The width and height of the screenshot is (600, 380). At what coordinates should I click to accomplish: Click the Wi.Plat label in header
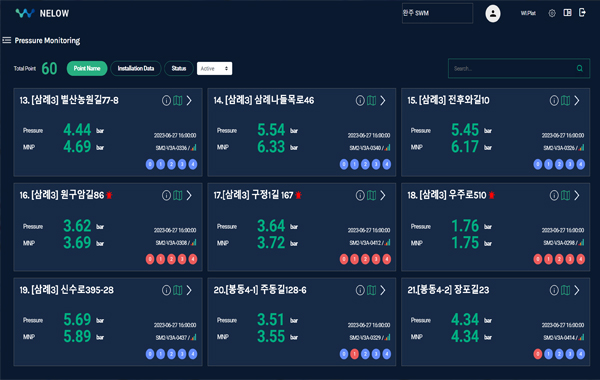(x=528, y=13)
